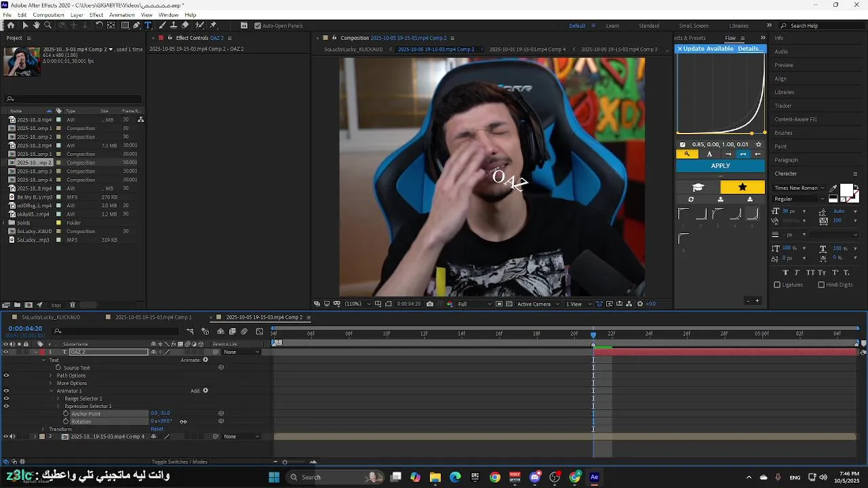Open the Flow graduation cap presets tab
The width and height of the screenshot is (868, 488).
[698, 187]
